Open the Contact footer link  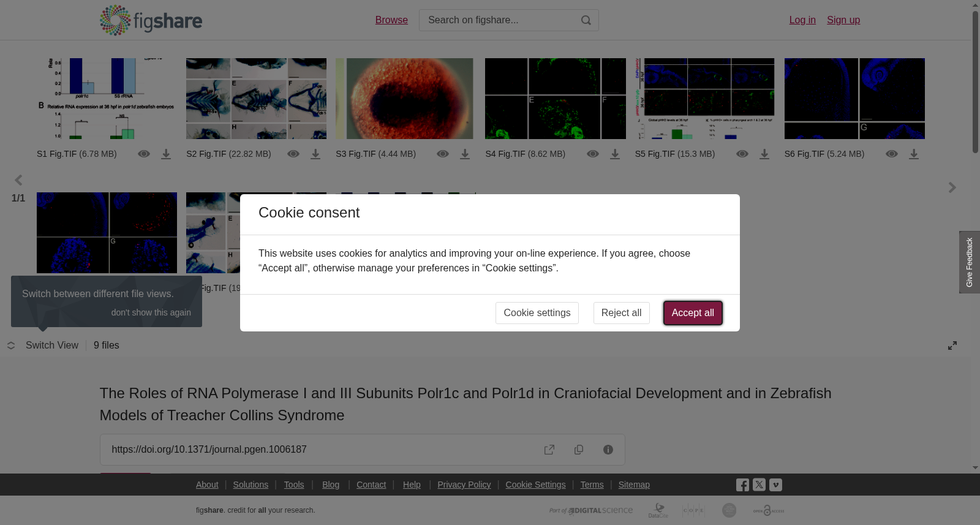click(x=371, y=485)
